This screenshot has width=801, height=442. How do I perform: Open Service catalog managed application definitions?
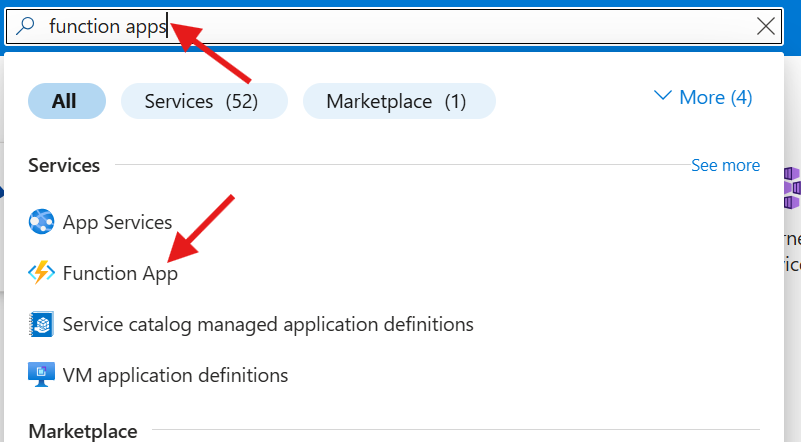click(268, 324)
